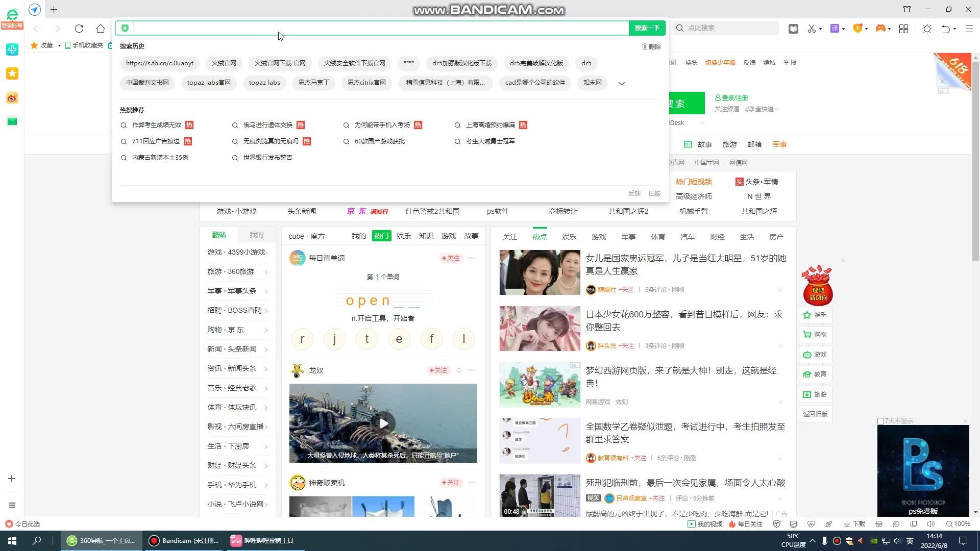Open the dropdown arrow beside the scissors tool
Screen dimensions: 980x551
tap(820, 29)
